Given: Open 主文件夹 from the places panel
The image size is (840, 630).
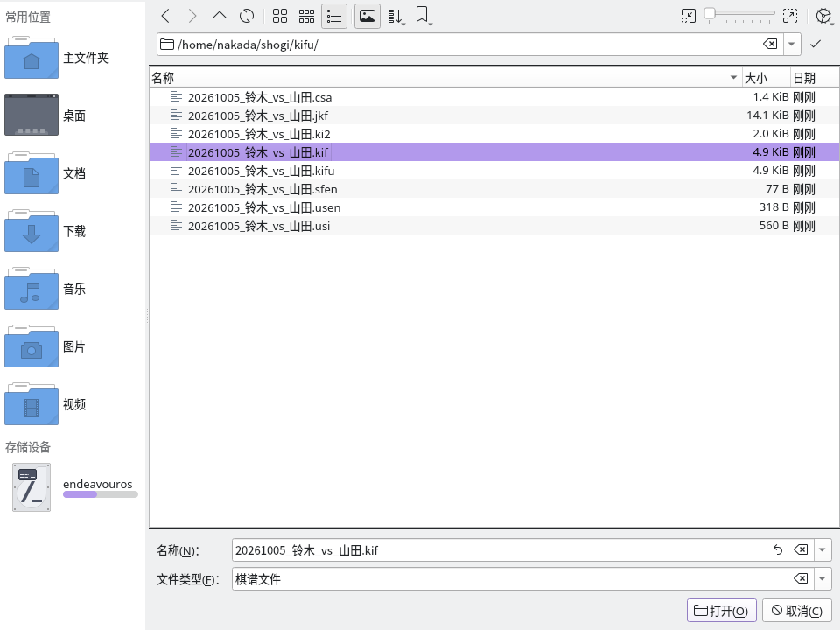Looking at the screenshot, I should tap(73, 58).
